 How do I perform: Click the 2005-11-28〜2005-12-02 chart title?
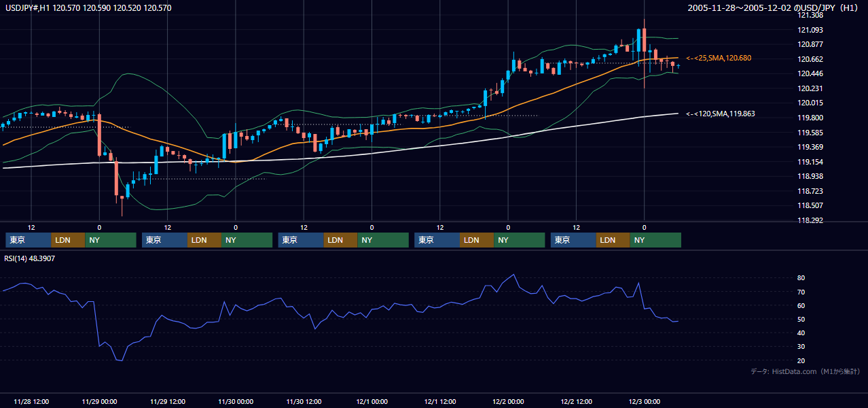[774, 8]
